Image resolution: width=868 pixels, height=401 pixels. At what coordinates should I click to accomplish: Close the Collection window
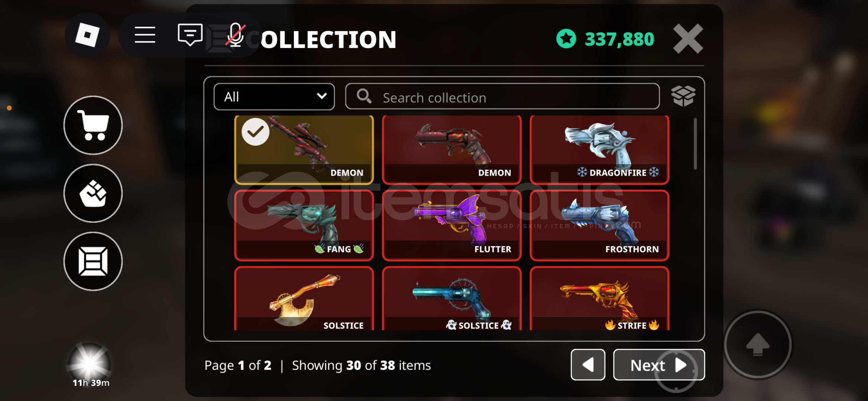[688, 39]
